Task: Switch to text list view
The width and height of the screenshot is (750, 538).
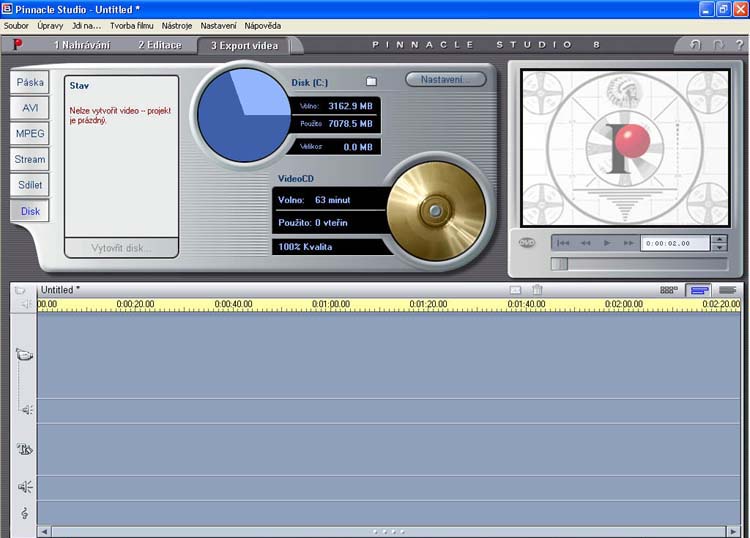Action: pos(727,290)
